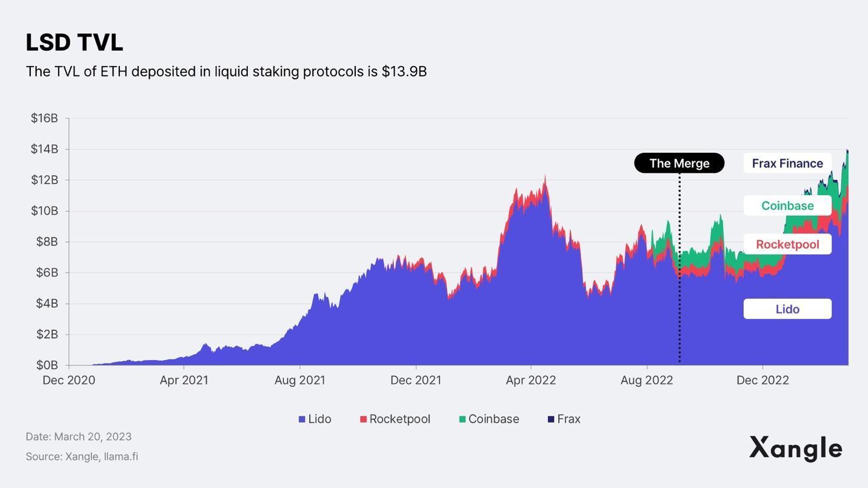Click the $13.9B TVL subtitle text
Image resolution: width=868 pixels, height=488 pixels.
point(226,72)
